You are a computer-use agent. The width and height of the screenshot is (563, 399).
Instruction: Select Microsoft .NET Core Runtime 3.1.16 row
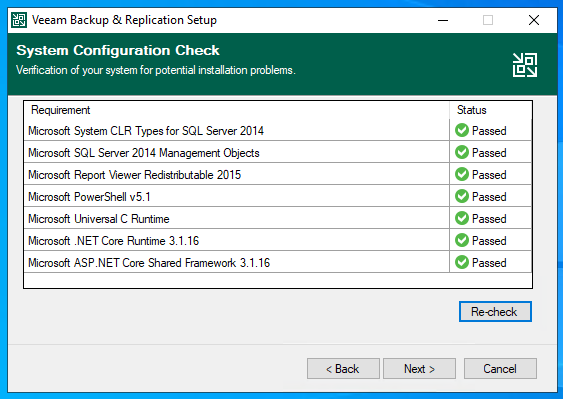pos(278,240)
